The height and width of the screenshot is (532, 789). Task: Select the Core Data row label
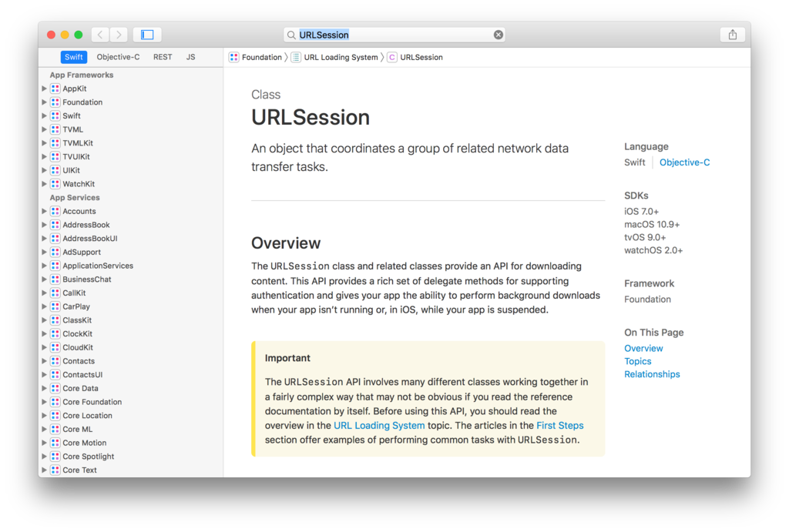tap(80, 388)
